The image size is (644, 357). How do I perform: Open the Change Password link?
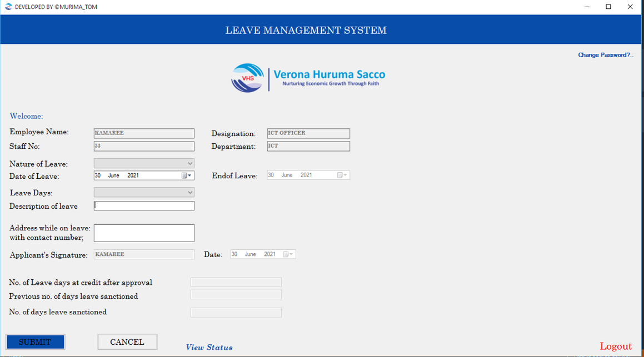(605, 55)
